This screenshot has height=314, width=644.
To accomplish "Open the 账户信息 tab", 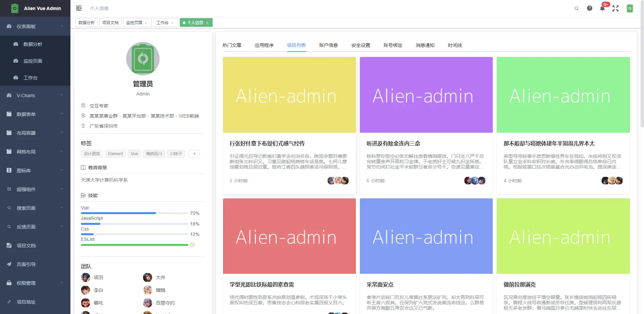I will point(328,45).
